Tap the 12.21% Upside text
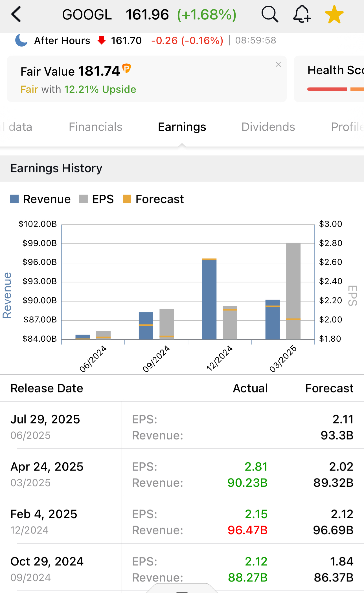 pyautogui.click(x=100, y=89)
